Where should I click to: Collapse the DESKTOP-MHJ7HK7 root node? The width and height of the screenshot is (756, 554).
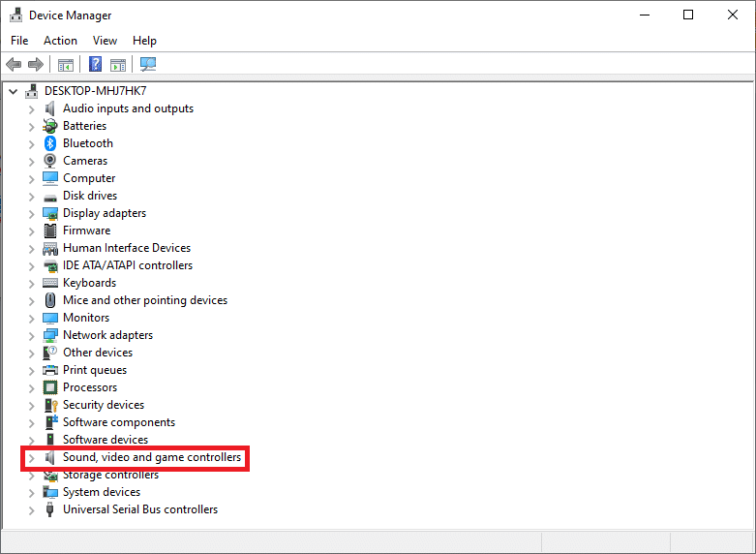pos(14,91)
